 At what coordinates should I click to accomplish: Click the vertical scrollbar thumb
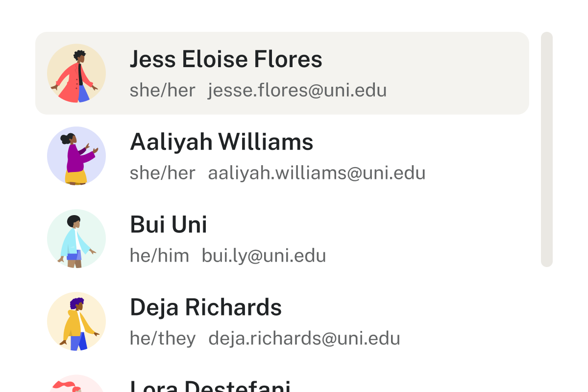(547, 149)
